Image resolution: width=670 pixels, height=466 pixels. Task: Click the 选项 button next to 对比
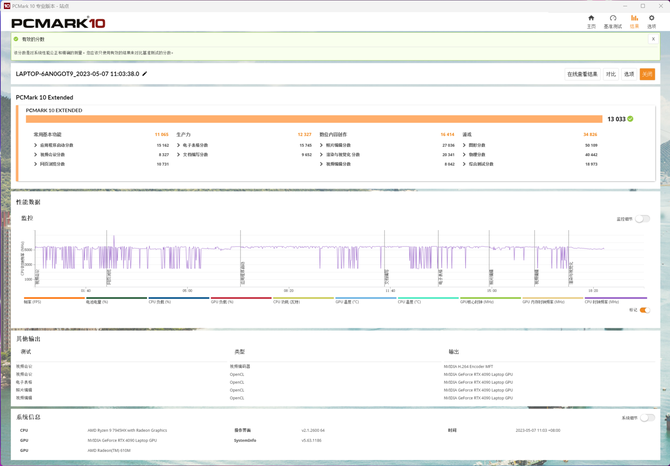[x=629, y=74]
